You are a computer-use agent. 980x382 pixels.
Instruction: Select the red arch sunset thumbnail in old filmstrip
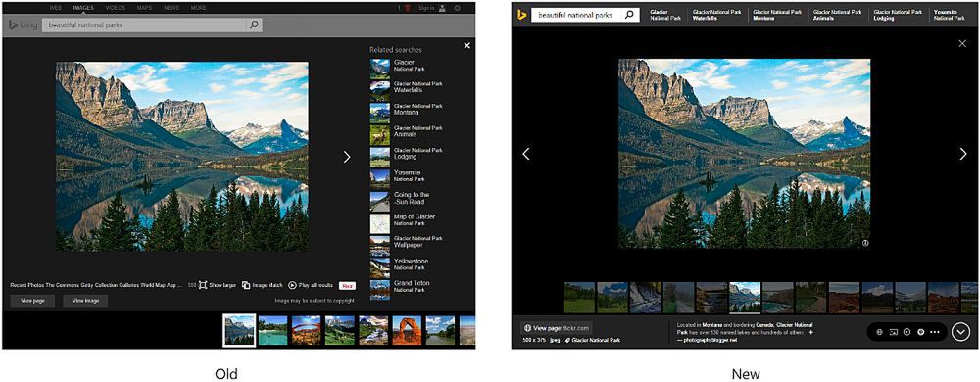pos(307,330)
